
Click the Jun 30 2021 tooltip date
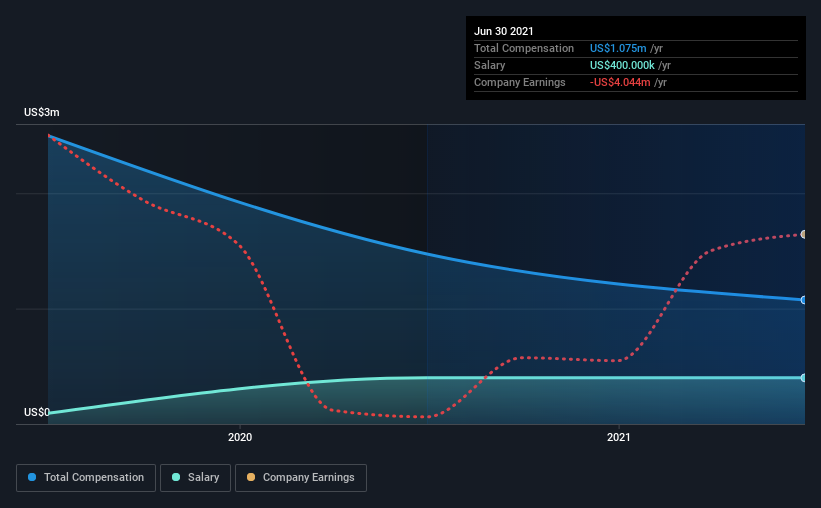(x=503, y=31)
